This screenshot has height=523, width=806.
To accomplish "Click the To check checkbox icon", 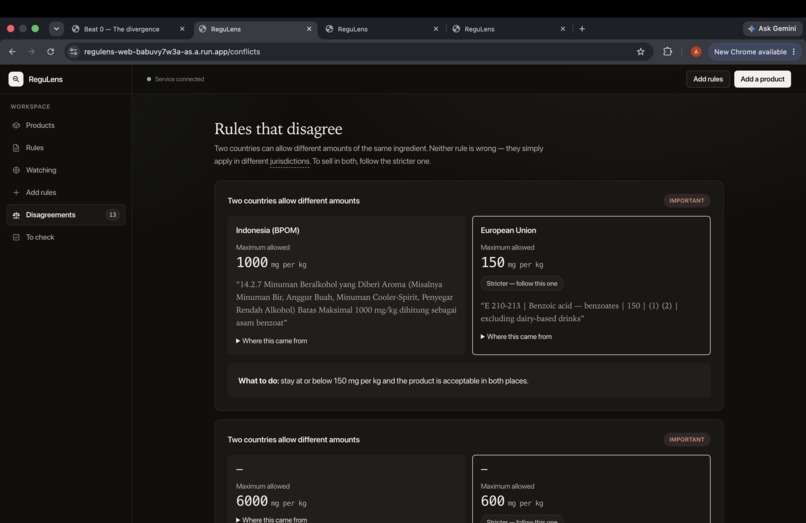I will coord(16,237).
